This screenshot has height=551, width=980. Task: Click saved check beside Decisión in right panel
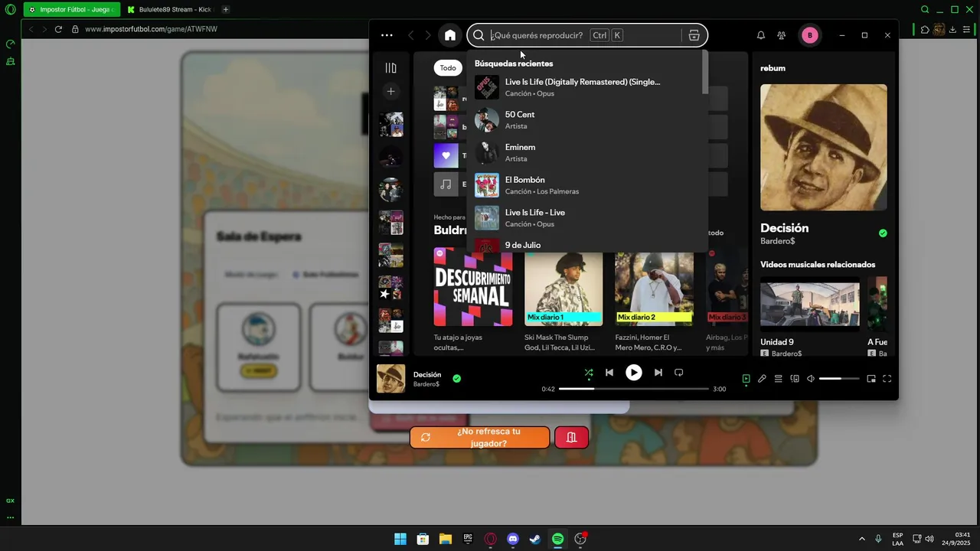(x=883, y=233)
